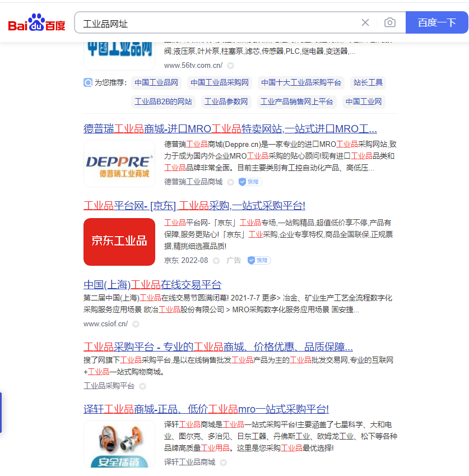
Task: Select recommended search 工业产品销售网上平台
Action: coord(296,101)
